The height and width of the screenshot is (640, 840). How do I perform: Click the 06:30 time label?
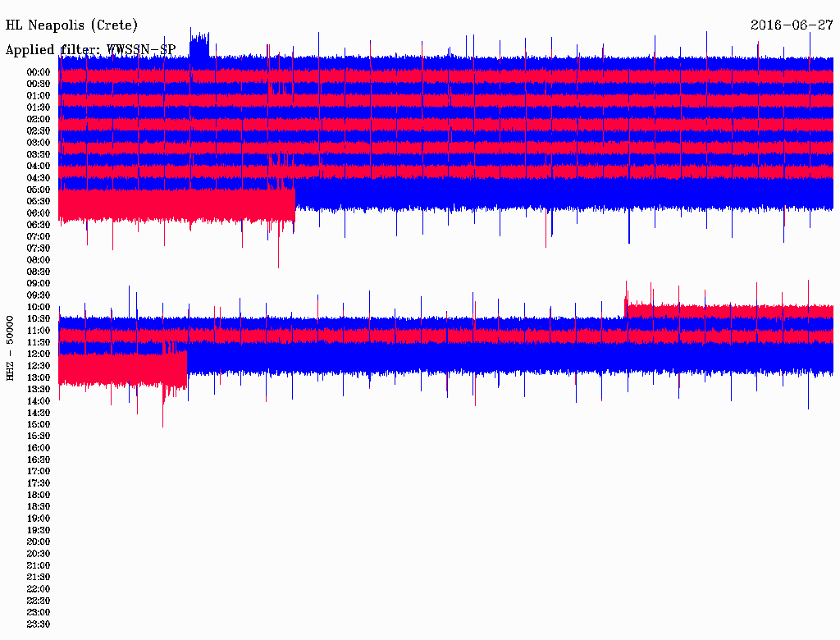coord(39,225)
